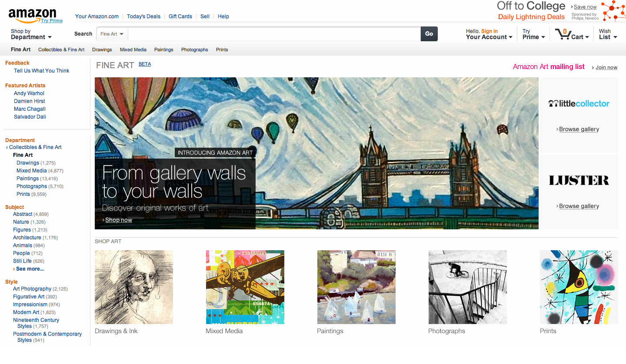The height and width of the screenshot is (364, 626).
Task: Select Paintings in the category navigation bar
Action: tap(164, 50)
